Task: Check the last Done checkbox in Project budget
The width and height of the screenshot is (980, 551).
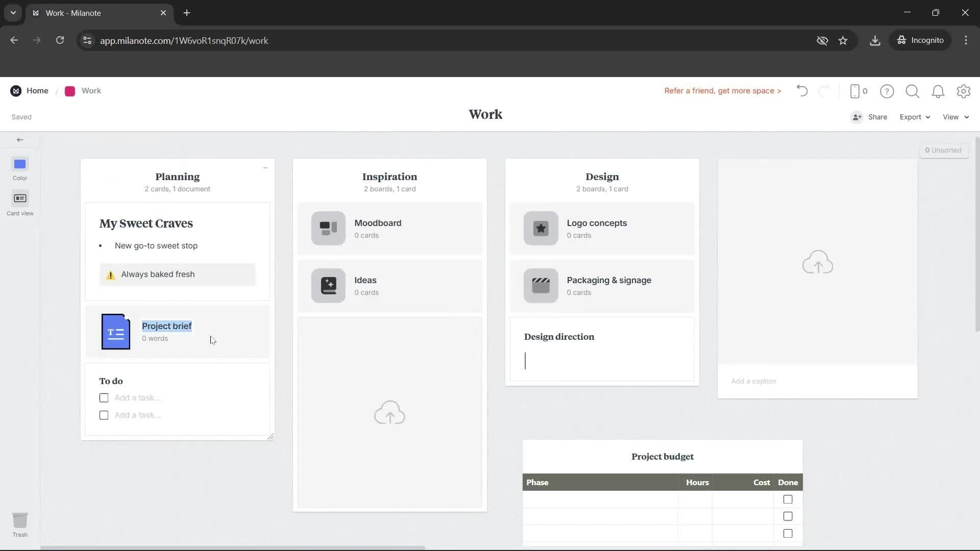Action: coord(788,533)
